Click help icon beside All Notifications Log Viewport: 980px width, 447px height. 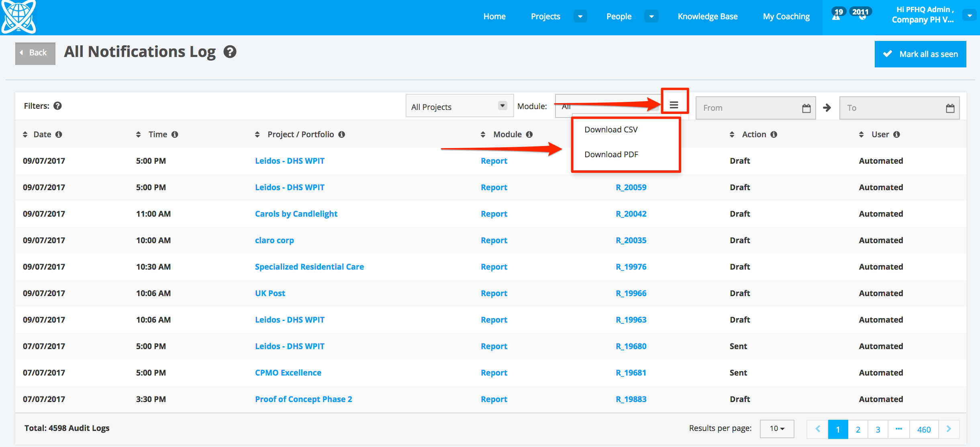tap(230, 52)
